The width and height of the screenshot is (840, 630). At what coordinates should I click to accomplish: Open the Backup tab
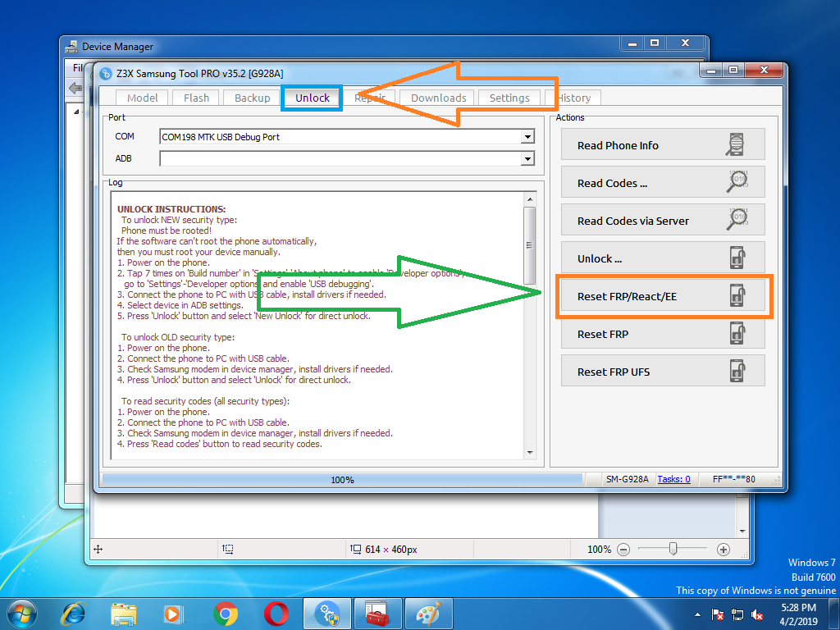252,98
